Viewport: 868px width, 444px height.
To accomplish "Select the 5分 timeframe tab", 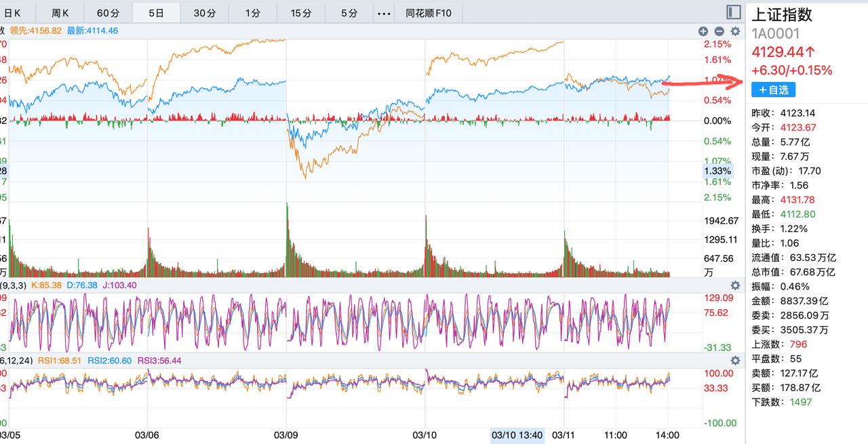I will 349,13.
